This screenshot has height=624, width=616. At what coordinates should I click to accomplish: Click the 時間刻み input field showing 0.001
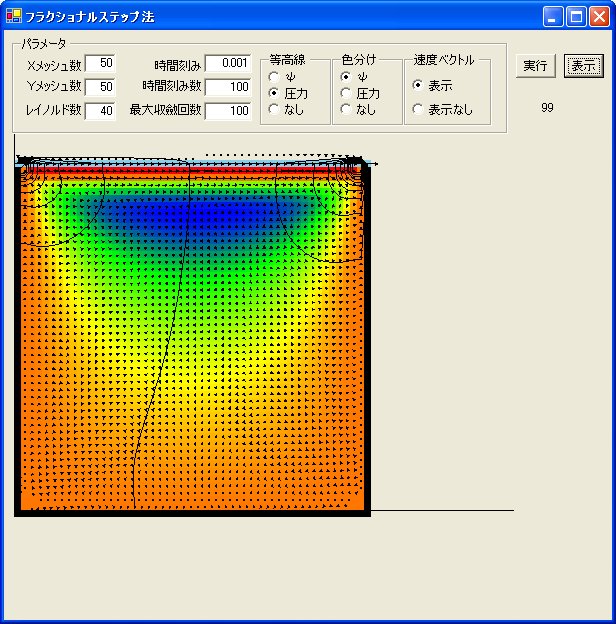tap(228, 63)
